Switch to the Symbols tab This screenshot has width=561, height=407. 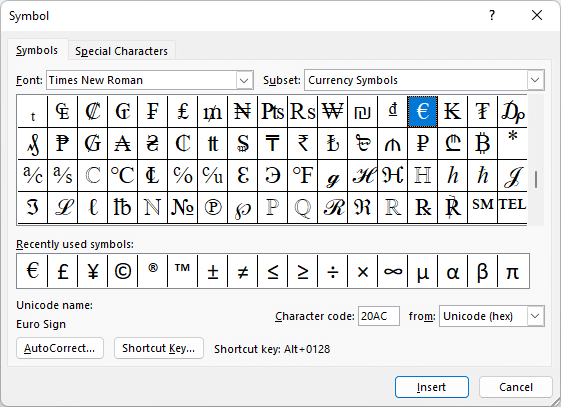(37, 50)
